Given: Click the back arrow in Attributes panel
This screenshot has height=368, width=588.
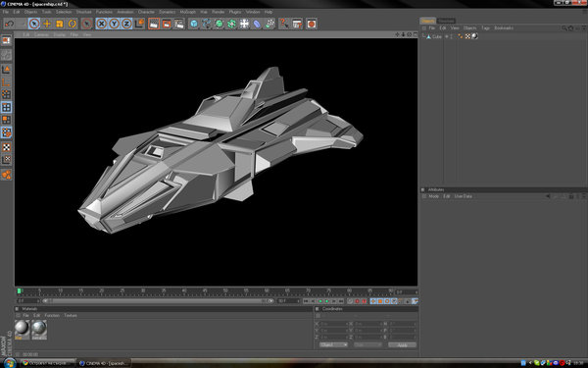Looking at the screenshot, I should click(548, 196).
